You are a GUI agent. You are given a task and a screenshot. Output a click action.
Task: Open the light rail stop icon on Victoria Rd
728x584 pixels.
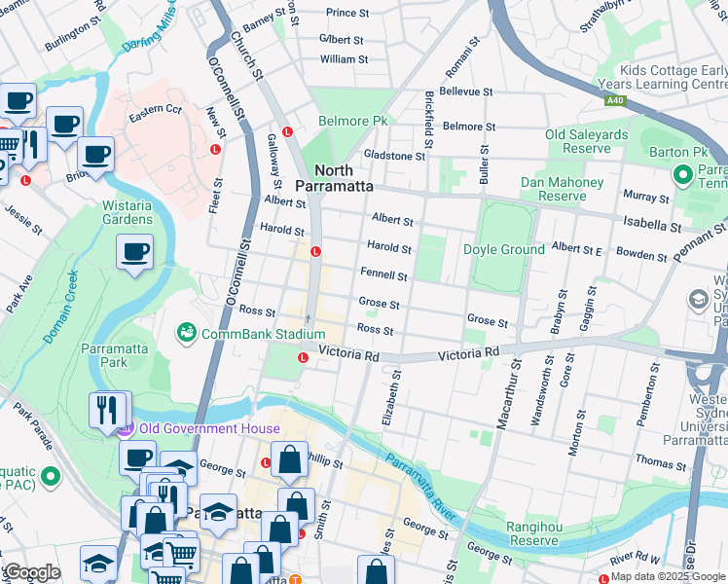coord(304,357)
